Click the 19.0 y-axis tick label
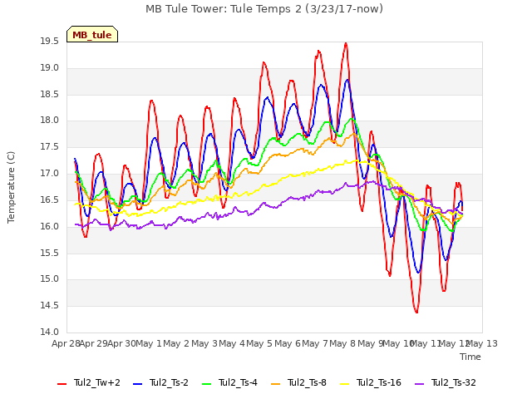Viewport: 532px width, 399px height. tap(50, 68)
